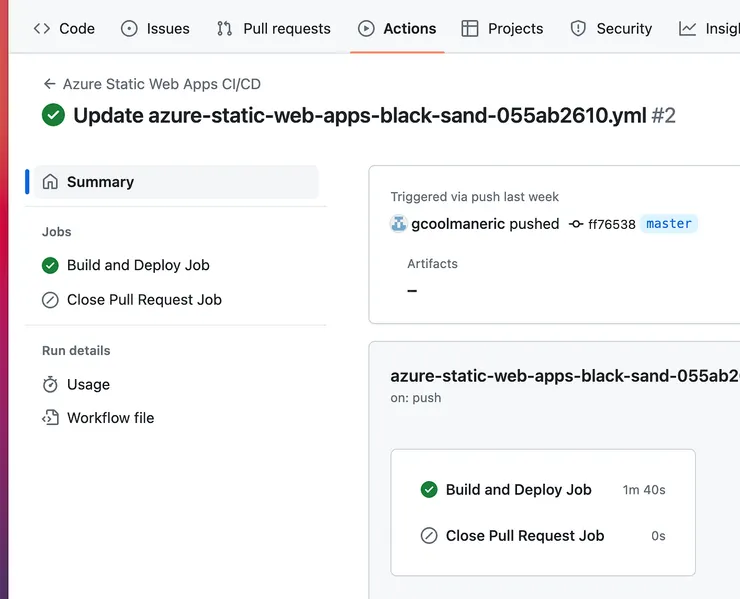The height and width of the screenshot is (599, 740).
Task: Open Build and Deploy Job in sidebar
Action: [138, 265]
